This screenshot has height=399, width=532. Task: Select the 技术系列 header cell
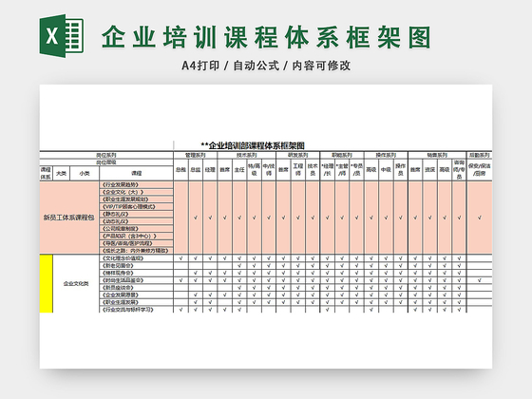coord(247,155)
